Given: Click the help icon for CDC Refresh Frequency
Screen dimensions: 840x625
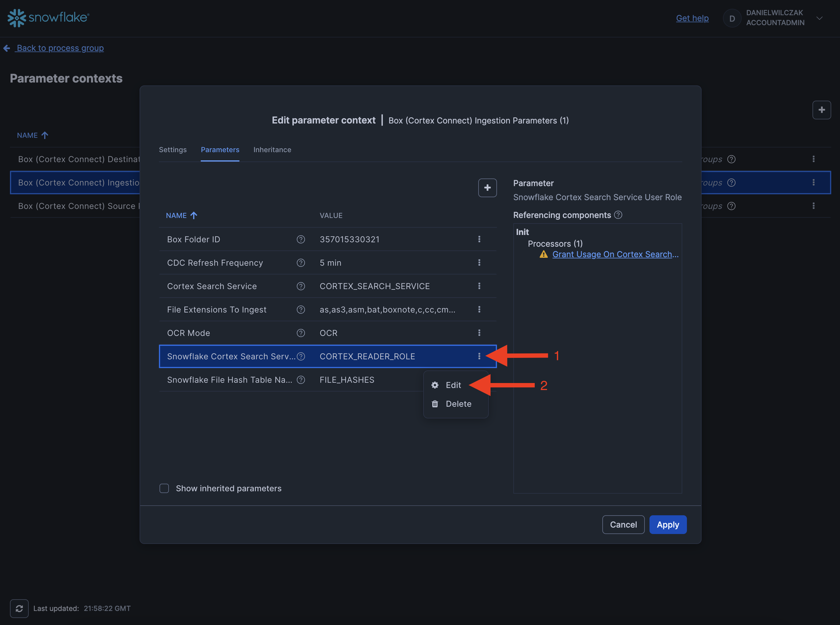Looking at the screenshot, I should [x=301, y=262].
